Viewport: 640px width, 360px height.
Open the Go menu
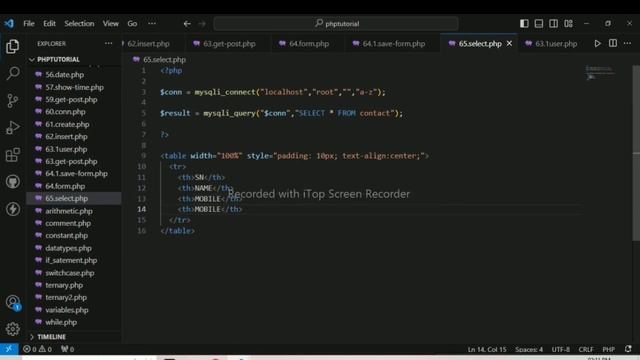click(x=132, y=24)
